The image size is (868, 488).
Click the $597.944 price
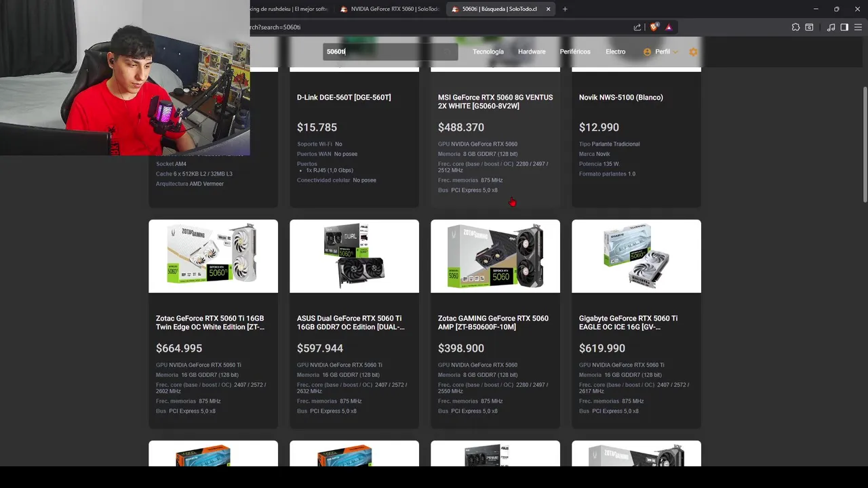(320, 348)
